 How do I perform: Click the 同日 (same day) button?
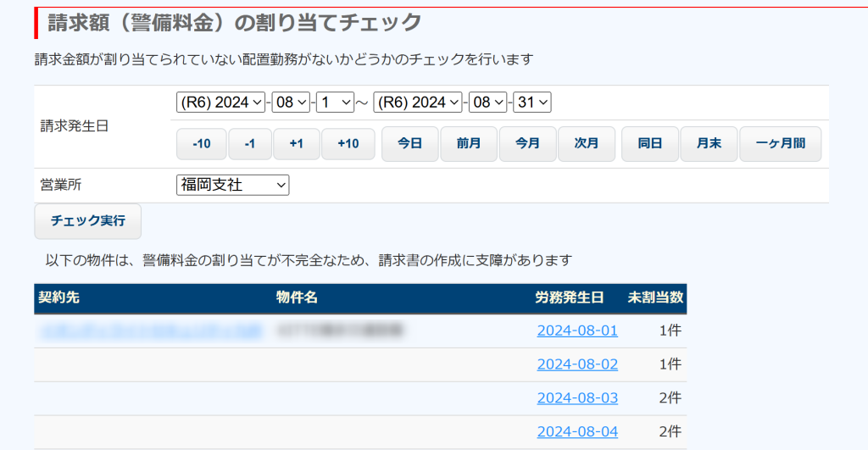(650, 144)
